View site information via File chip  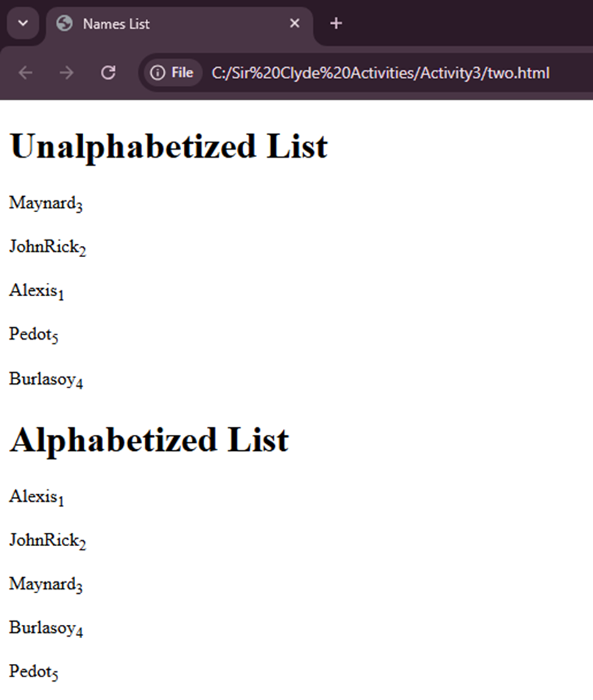click(172, 73)
